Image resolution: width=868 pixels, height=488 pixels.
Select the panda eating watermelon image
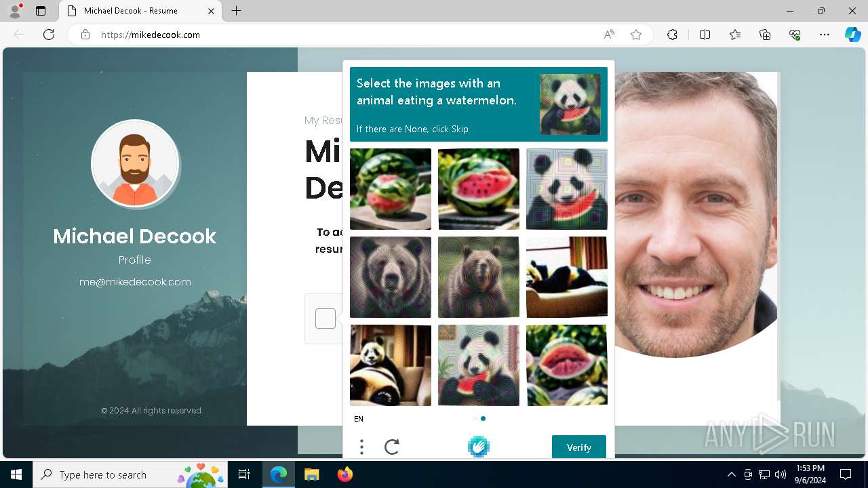(567, 189)
